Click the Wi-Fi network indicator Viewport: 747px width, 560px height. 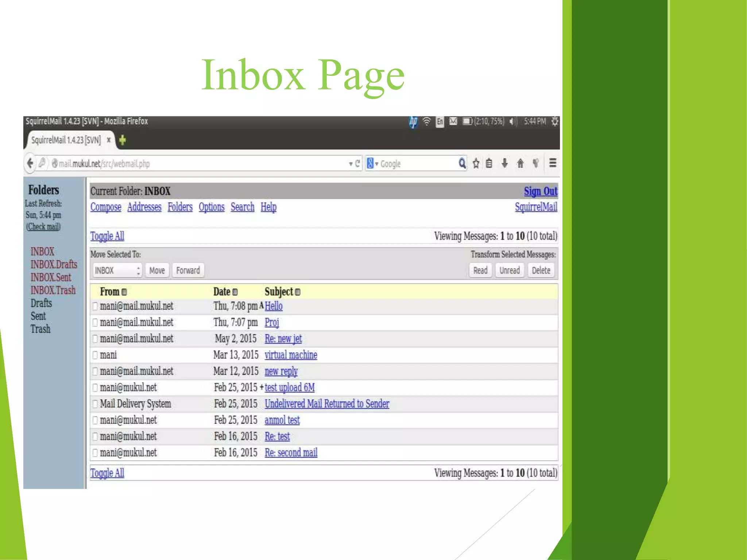[426, 121]
